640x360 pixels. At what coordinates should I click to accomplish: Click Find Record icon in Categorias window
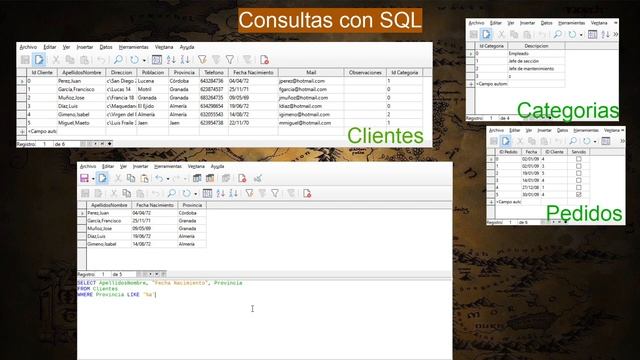click(557, 35)
